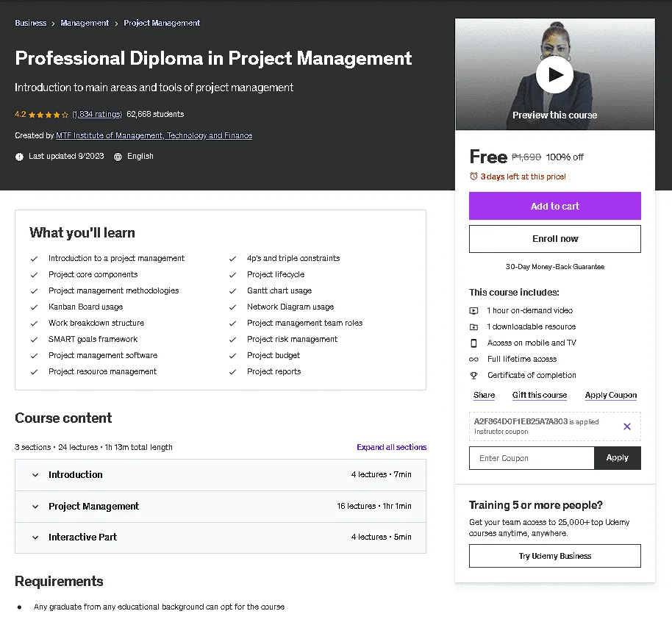The width and height of the screenshot is (672, 625).
Task: Click '1 hour on-demand video' text
Action: tap(529, 310)
